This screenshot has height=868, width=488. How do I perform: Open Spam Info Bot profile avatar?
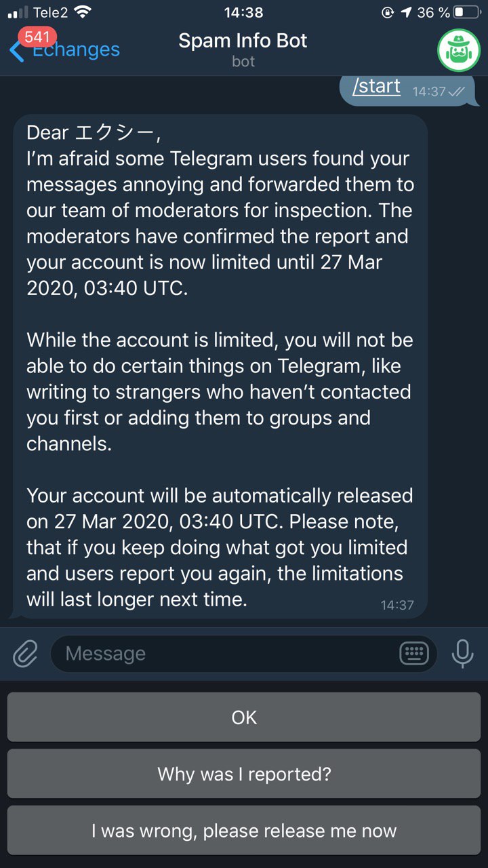pyautogui.click(x=458, y=50)
